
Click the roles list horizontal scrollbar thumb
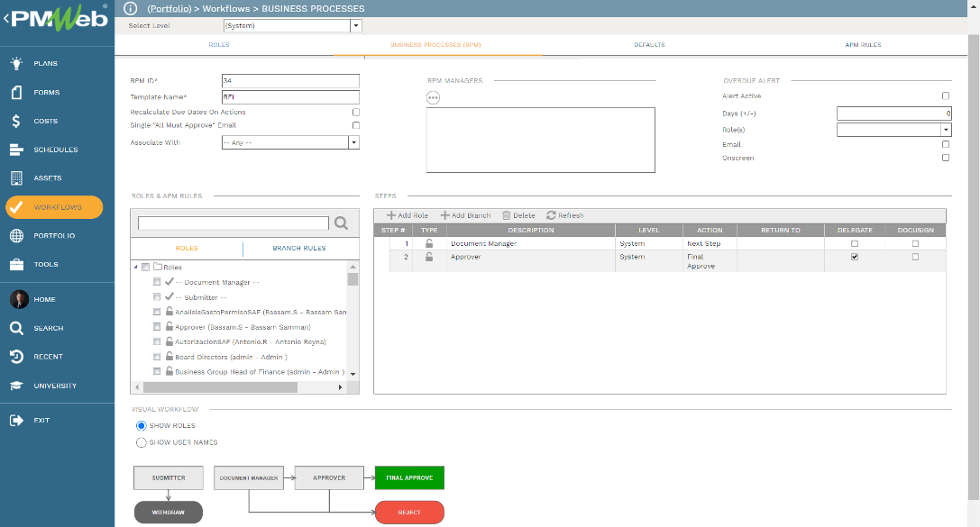tap(220, 387)
